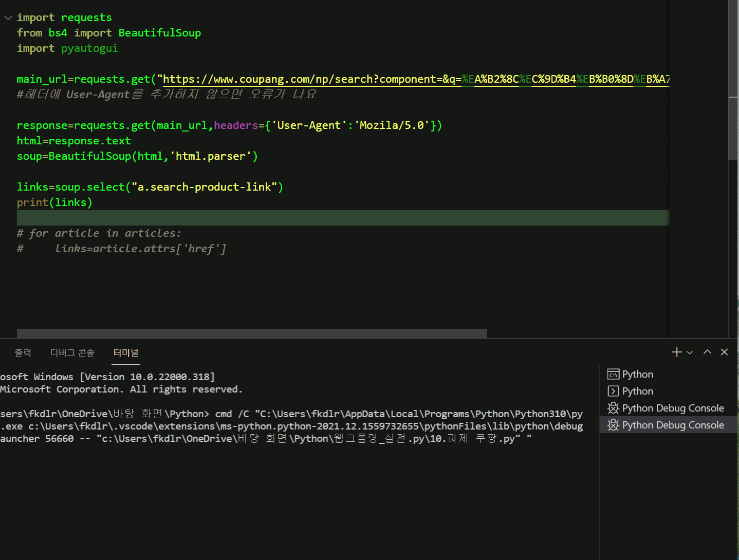The width and height of the screenshot is (739, 560).
Task: Select the 터미널 tab
Action: click(125, 353)
